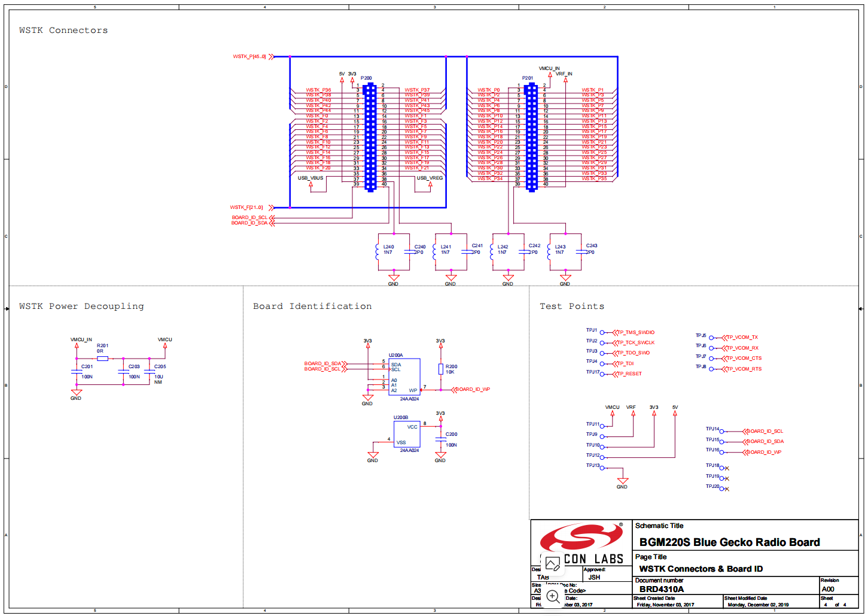
Task: Click the R200 10K resistor symbol
Action: click(441, 369)
